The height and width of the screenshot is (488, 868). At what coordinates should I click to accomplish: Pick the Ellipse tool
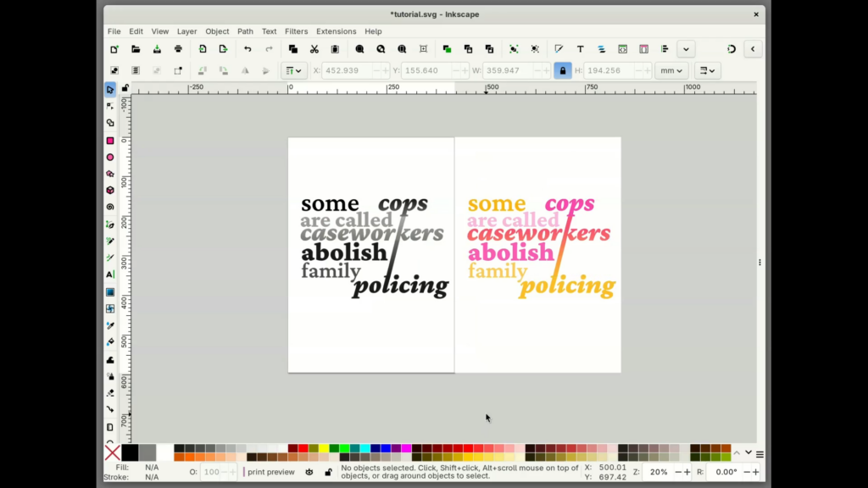111,156
